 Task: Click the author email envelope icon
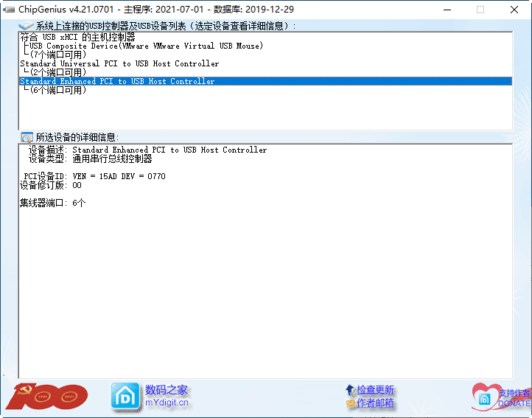point(350,404)
